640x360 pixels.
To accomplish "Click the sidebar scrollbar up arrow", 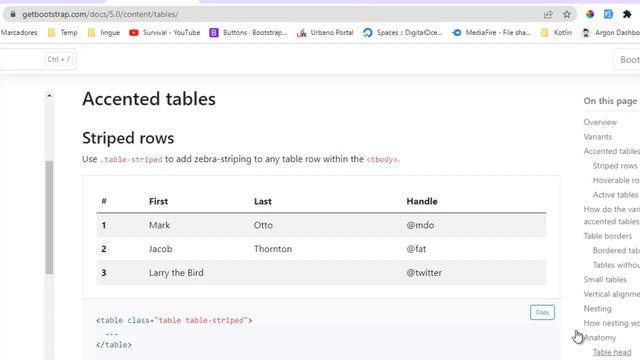I will (x=49, y=96).
